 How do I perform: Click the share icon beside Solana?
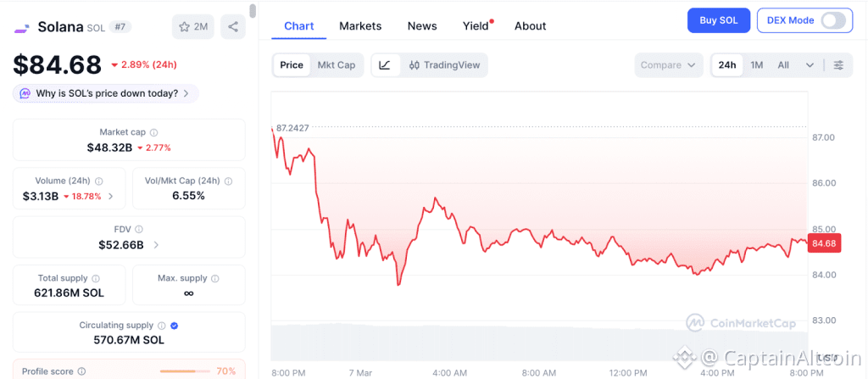tap(233, 27)
